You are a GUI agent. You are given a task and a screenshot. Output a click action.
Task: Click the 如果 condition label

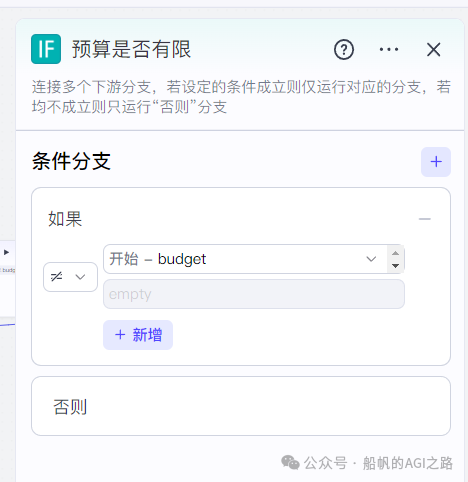coord(65,219)
